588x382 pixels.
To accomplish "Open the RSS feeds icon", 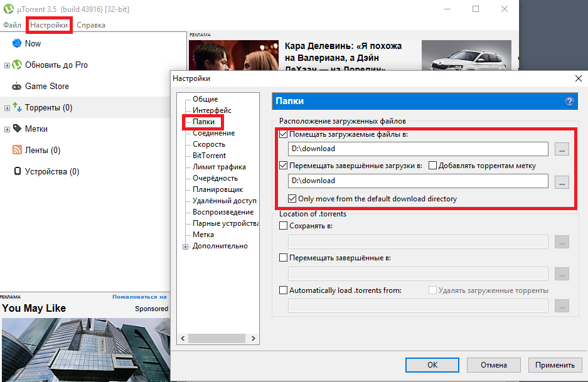I will click(x=18, y=150).
